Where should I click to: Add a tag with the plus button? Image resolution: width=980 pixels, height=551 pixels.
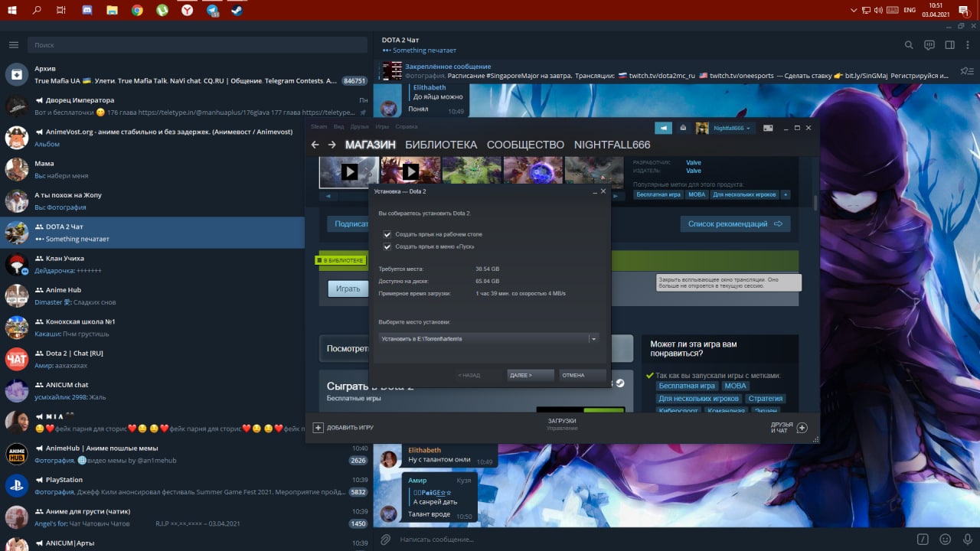coord(785,194)
